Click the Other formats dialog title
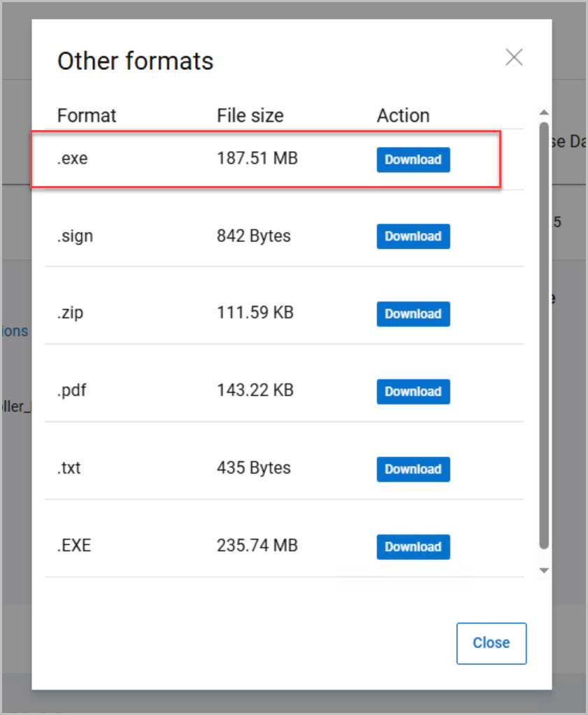Image resolution: width=588 pixels, height=715 pixels. click(135, 62)
